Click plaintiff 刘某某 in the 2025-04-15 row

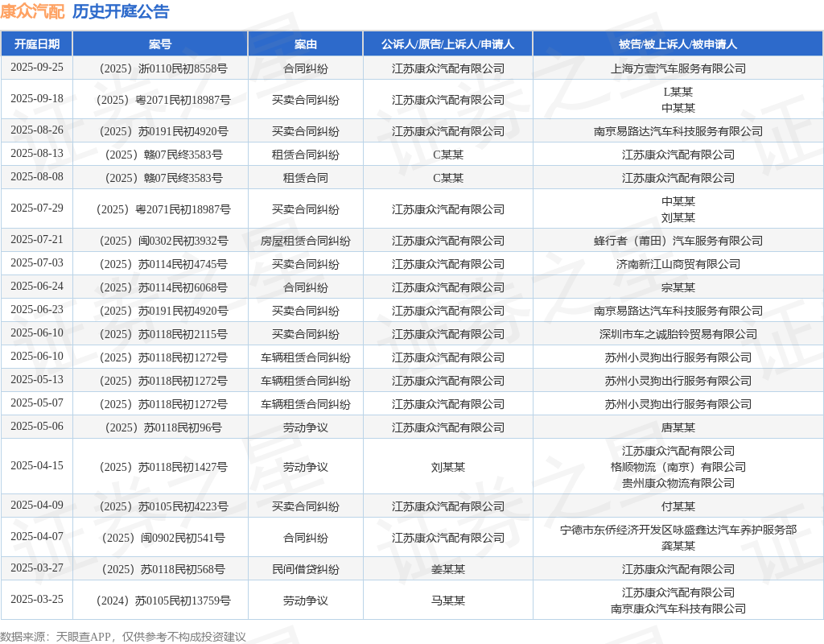click(447, 467)
